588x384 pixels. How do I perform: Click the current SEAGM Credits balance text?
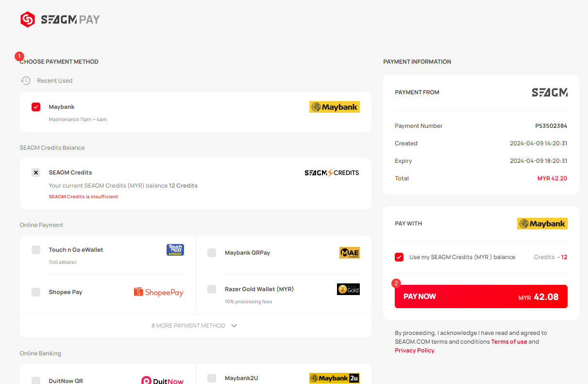[x=123, y=186]
